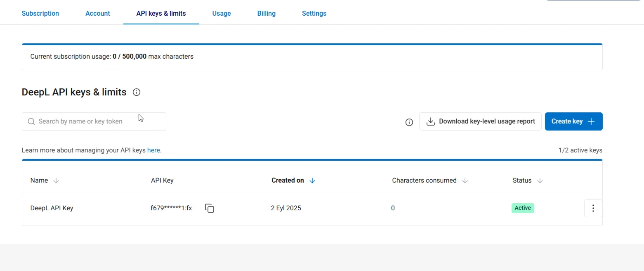
Task: Select the API keys & limits tab
Action: 161,14
